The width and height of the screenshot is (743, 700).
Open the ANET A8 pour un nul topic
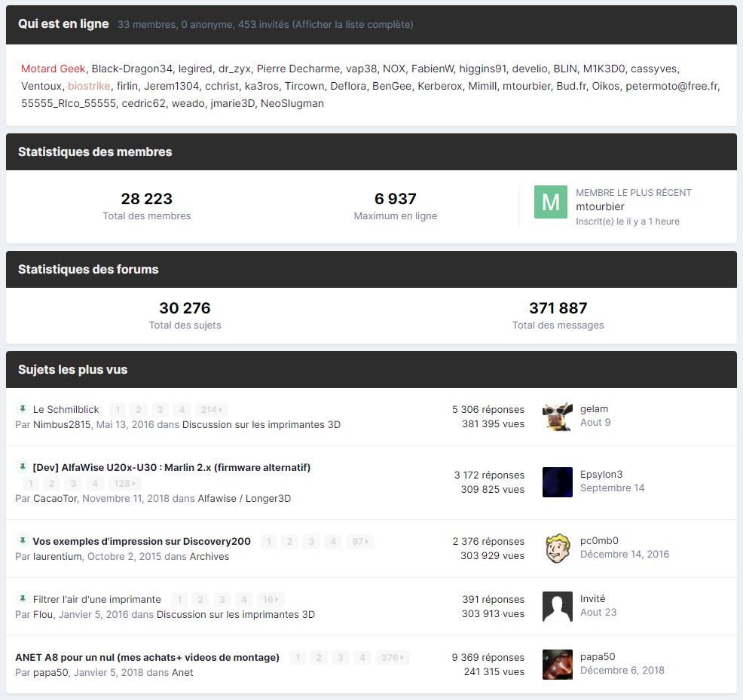tap(148, 657)
